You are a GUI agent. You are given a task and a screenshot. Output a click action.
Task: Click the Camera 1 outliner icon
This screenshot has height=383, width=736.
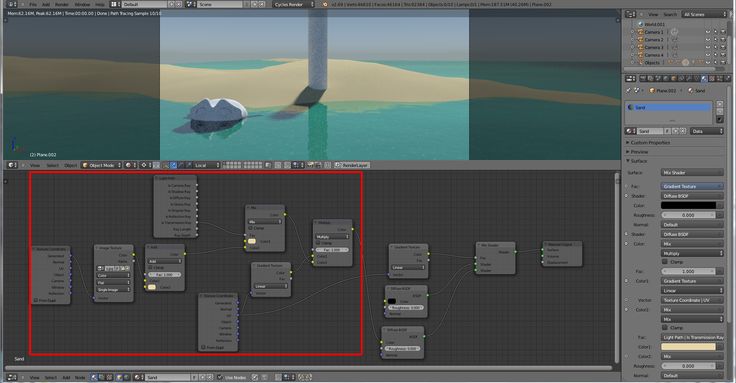(x=640, y=32)
